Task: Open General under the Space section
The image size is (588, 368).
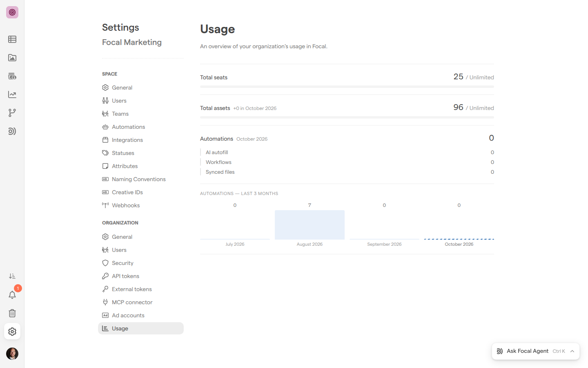Action: pos(141,88)
